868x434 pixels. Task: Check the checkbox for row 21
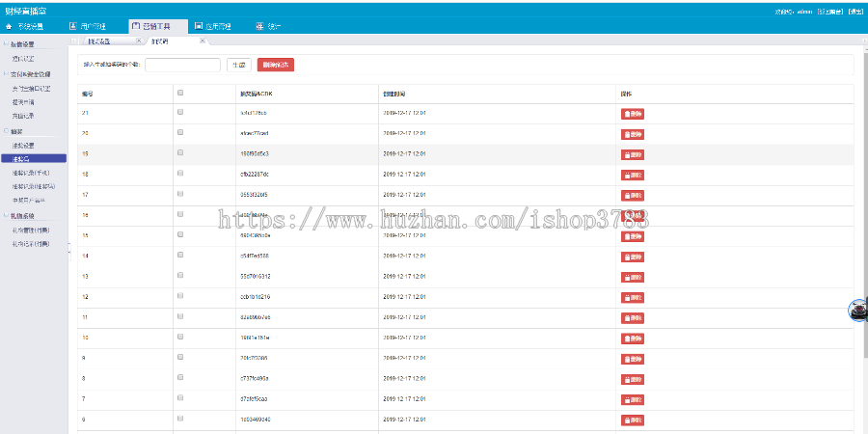point(180,112)
